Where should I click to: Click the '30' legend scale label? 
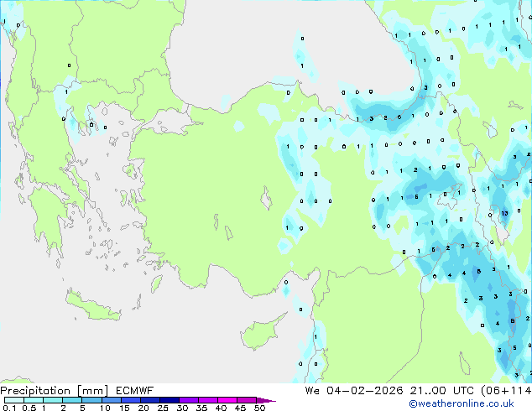tap(183, 408)
